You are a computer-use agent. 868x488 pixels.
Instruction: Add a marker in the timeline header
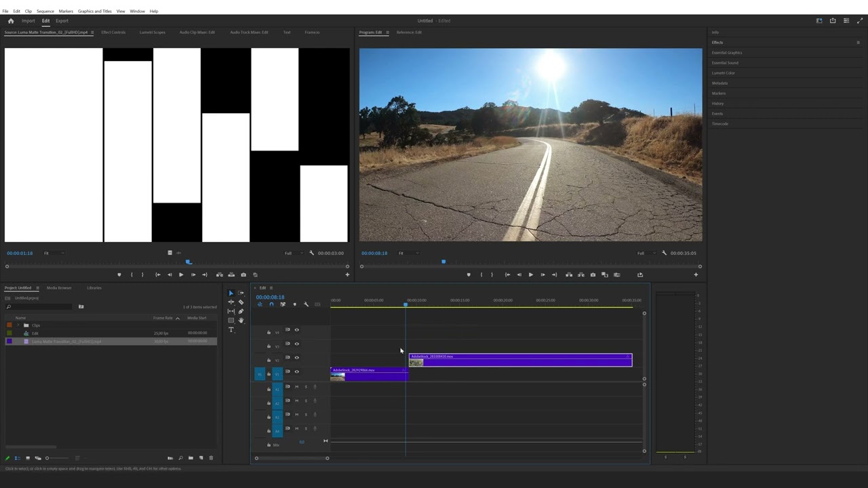coord(294,304)
